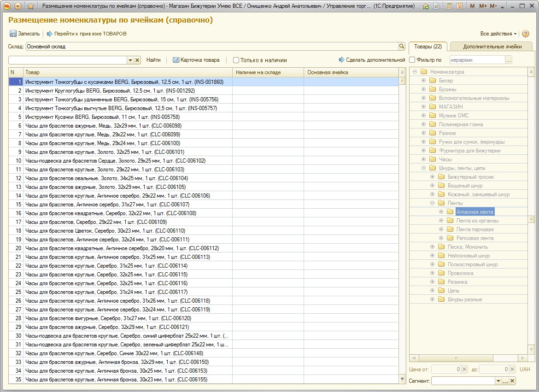Select the Репсовая лента tree item
The height and width of the screenshot is (392, 539).
pos(475,238)
